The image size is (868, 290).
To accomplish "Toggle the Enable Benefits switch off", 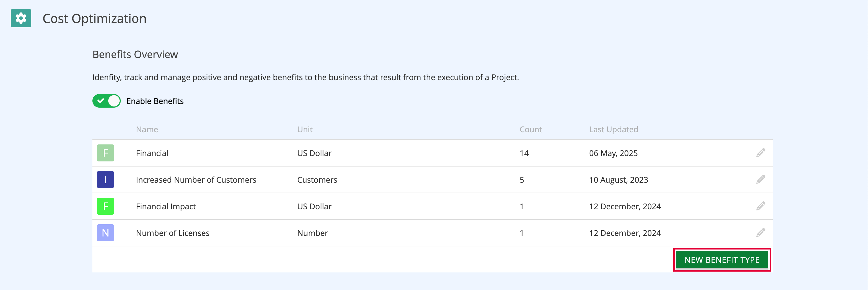I will tap(107, 101).
